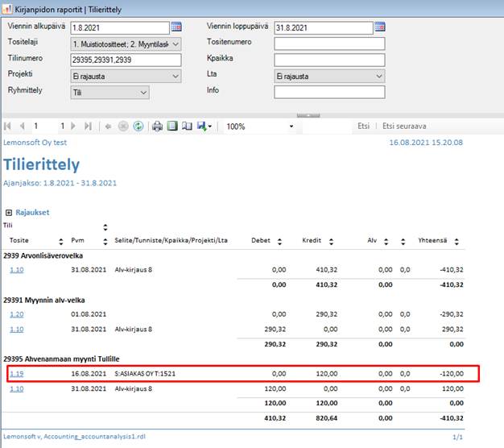Open calendar for Viennin loppupäivä
This screenshot has width=504, height=448.
[x=379, y=27]
